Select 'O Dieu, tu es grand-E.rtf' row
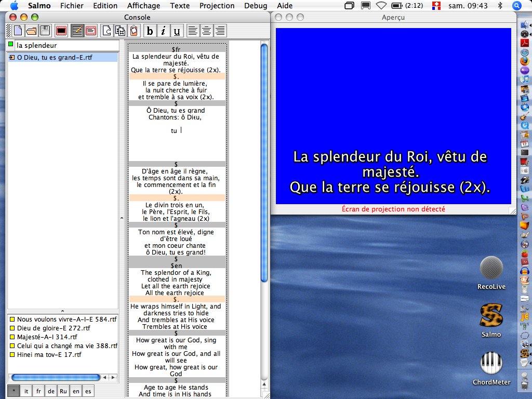 pyautogui.click(x=63, y=57)
